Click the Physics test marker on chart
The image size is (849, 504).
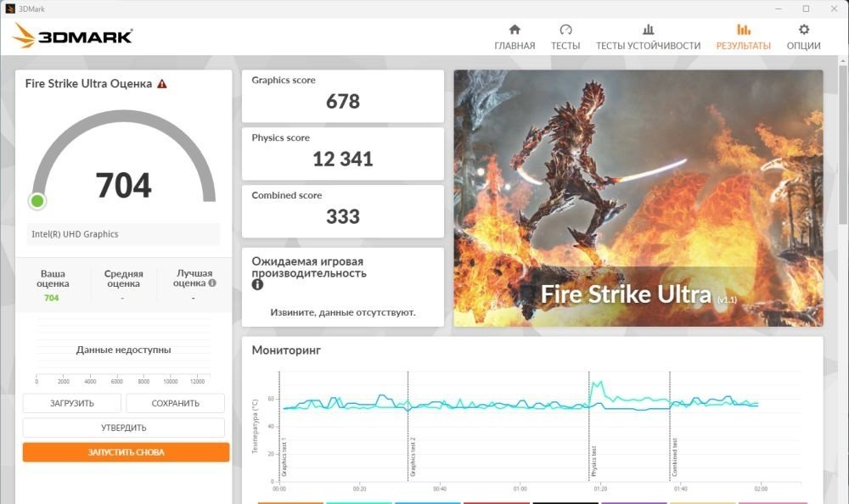coord(593,462)
